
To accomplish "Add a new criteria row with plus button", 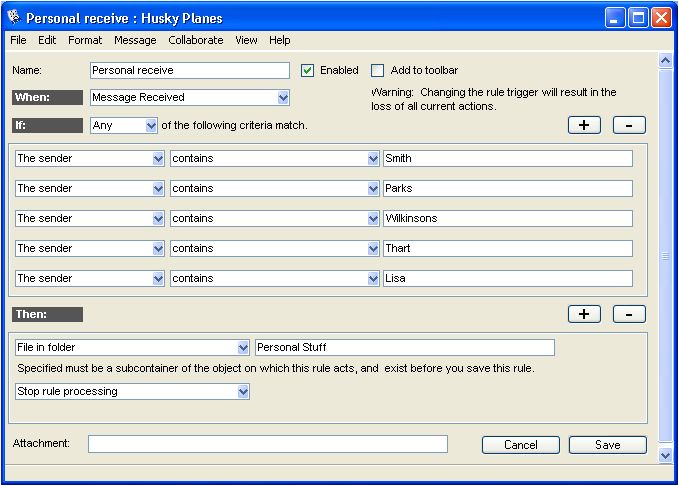I will tap(584, 125).
